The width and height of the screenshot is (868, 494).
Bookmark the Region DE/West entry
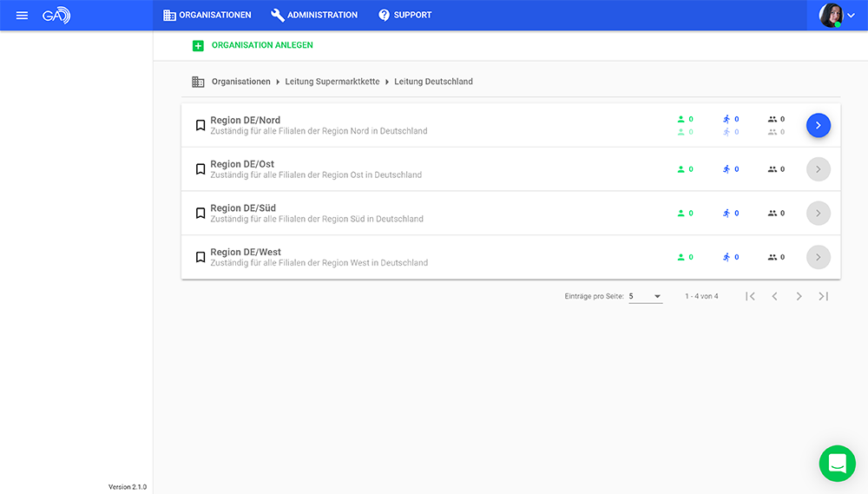pyautogui.click(x=201, y=257)
